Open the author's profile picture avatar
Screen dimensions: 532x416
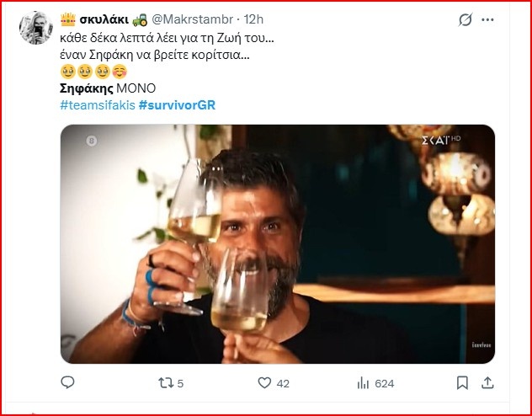pyautogui.click(x=35, y=28)
